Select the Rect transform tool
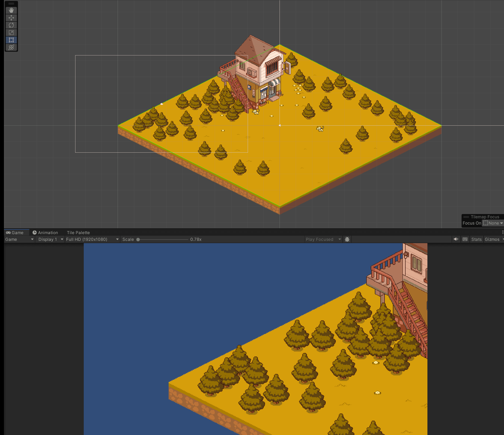This screenshot has width=504, height=435. click(x=11, y=40)
